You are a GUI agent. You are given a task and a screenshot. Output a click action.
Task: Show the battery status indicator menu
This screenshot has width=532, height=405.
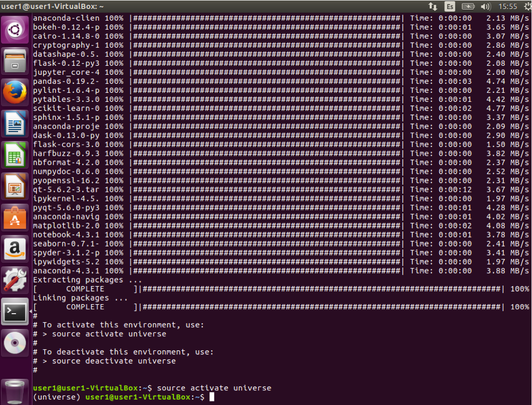467,7
